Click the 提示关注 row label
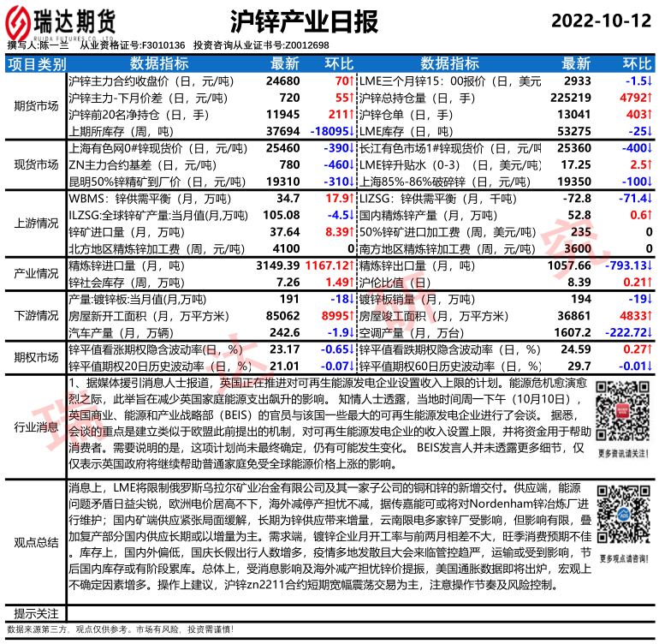Screen dimensions: 659x644 (x=35, y=613)
